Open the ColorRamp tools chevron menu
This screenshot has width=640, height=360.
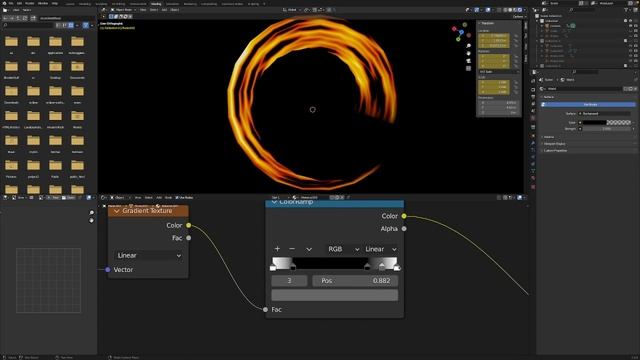click(309, 249)
